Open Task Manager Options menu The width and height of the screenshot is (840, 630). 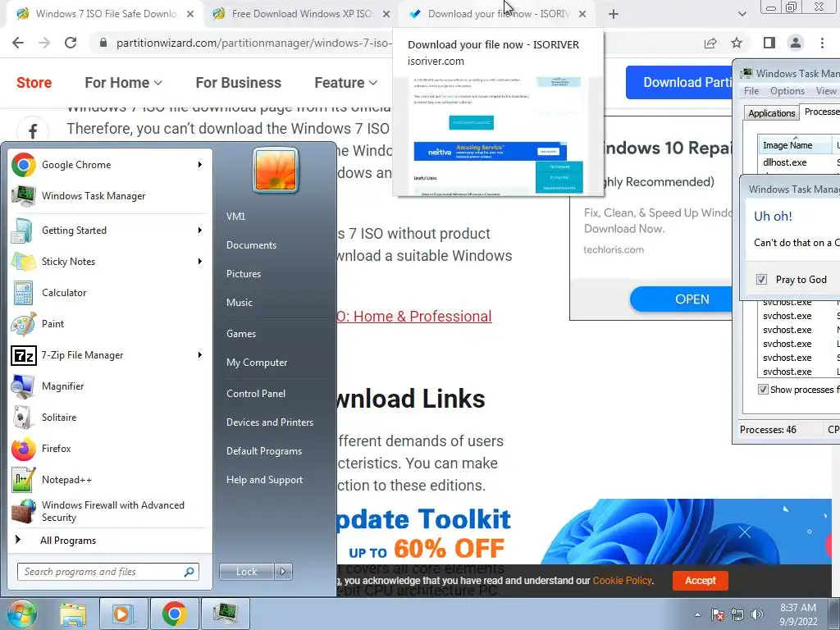point(787,91)
